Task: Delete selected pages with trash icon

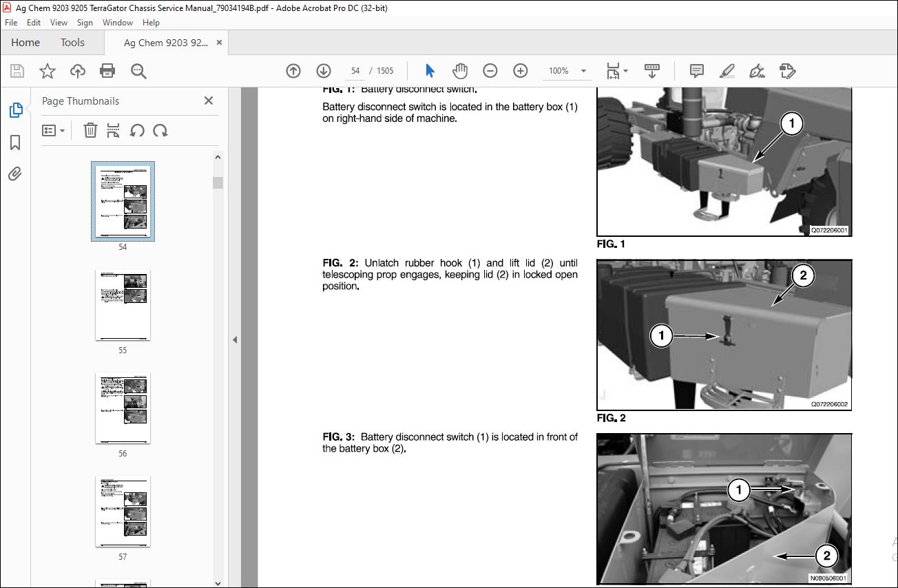Action: [x=90, y=130]
